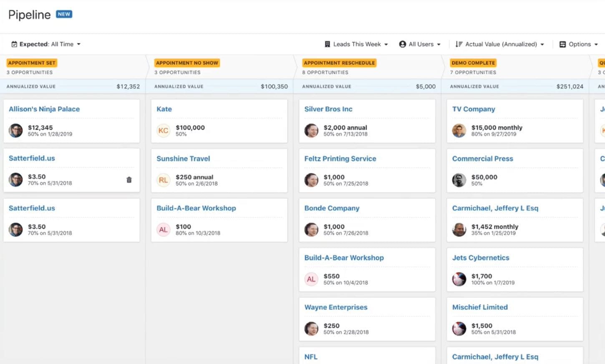Open Actual Value (Annualized) sort dropdown
The height and width of the screenshot is (364, 605).
tap(500, 44)
